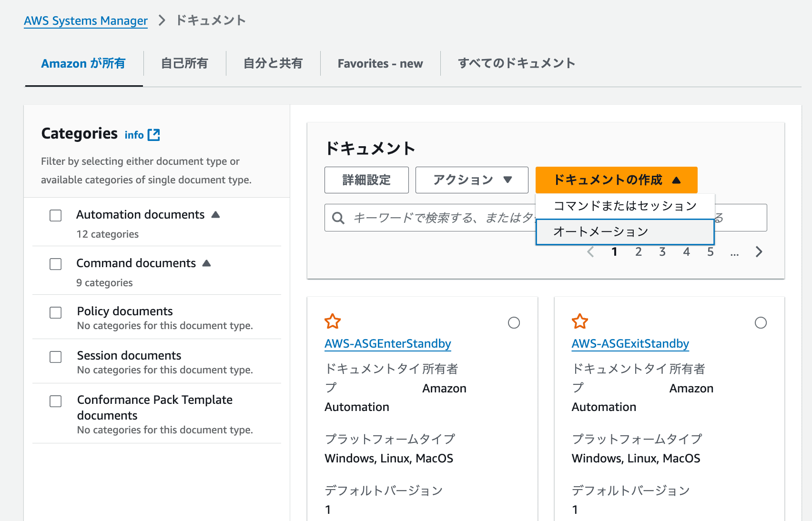This screenshot has height=521, width=812.
Task: Click the ドキュメント breadcrumb text
Action: pyautogui.click(x=211, y=20)
